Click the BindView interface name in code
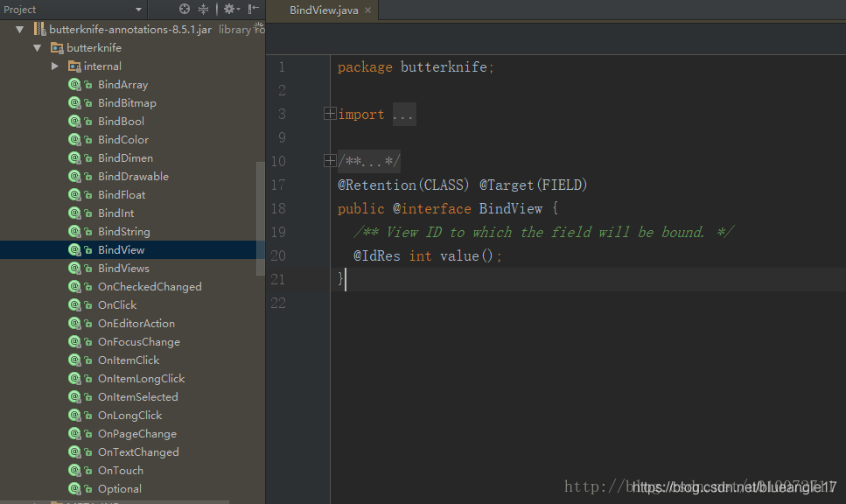Viewport: 846px width, 504px height. pos(510,209)
